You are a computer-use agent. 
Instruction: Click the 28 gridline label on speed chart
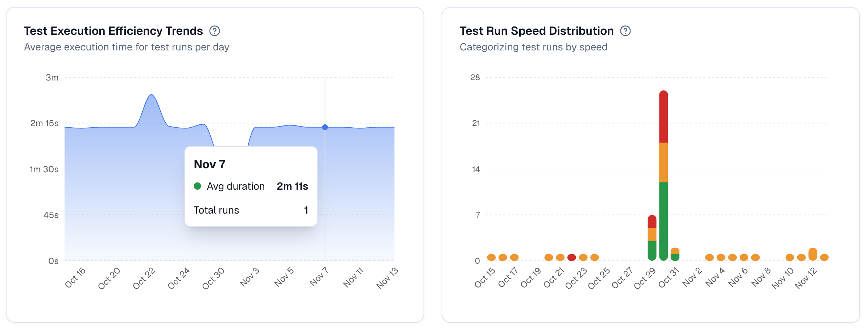coord(475,77)
